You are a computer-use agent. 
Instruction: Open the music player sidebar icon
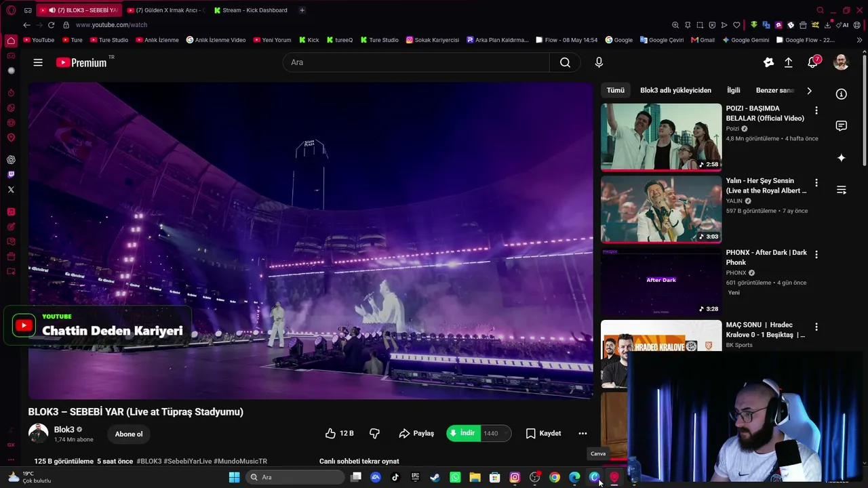[x=11, y=212]
